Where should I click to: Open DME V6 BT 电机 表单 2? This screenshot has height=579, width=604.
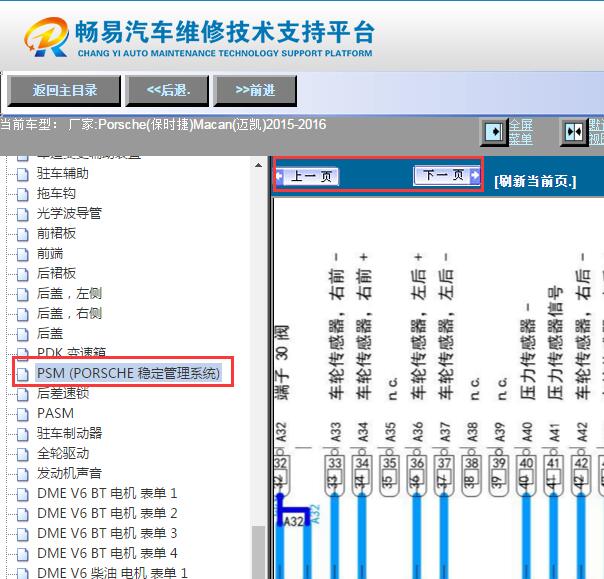point(107,514)
